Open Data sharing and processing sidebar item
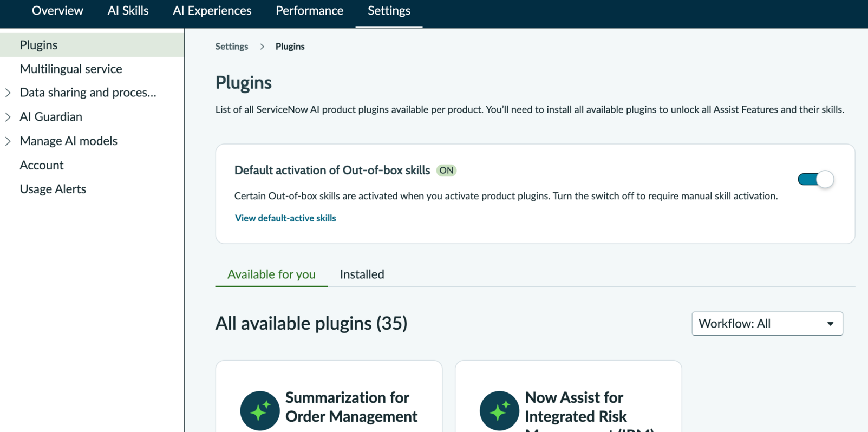Image resolution: width=868 pixels, height=432 pixels. [x=88, y=93]
